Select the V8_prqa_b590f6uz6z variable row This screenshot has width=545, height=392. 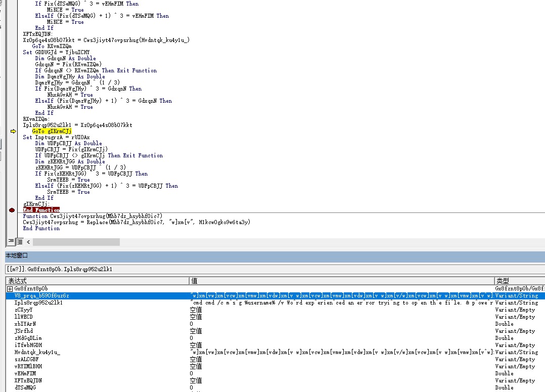(275, 296)
